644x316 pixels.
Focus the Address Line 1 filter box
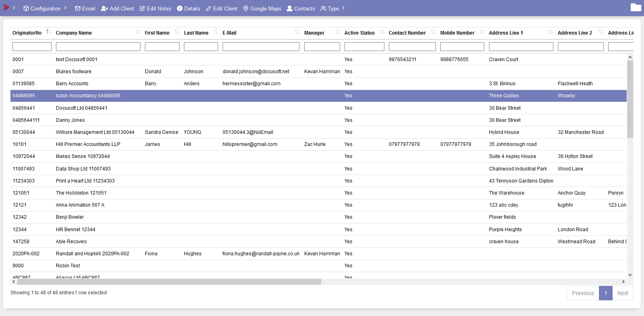(521, 47)
